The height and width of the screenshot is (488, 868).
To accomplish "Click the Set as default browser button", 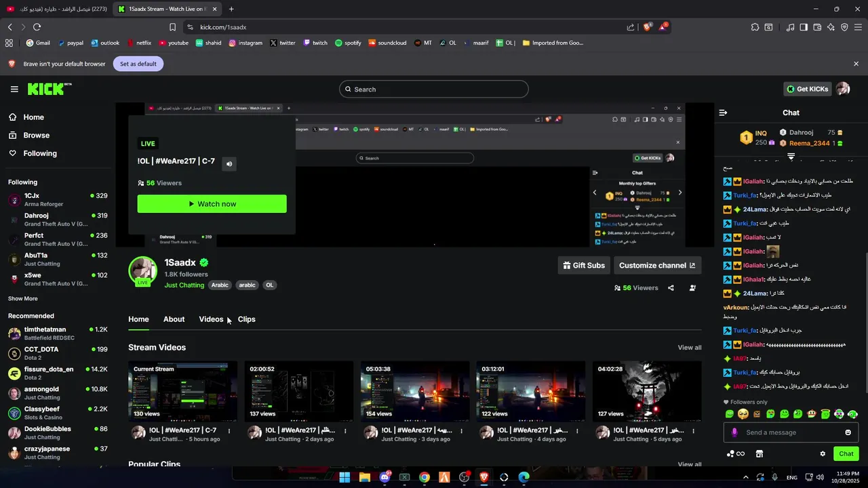I will tap(138, 64).
